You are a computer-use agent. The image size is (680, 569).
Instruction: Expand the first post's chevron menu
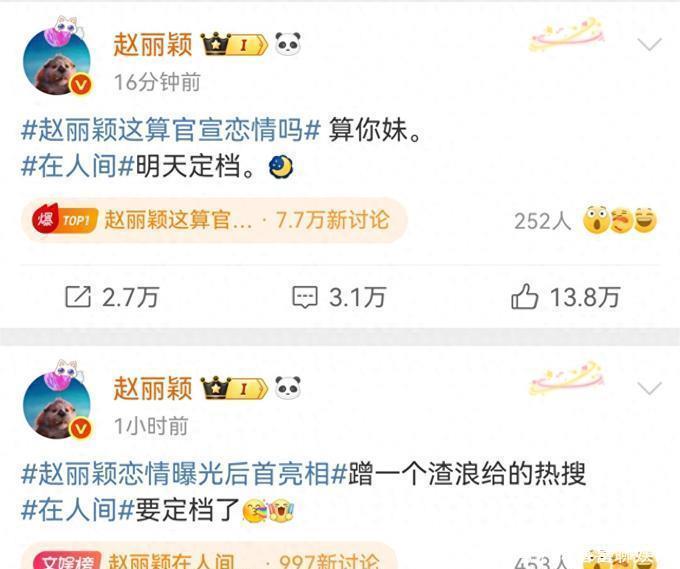click(649, 44)
